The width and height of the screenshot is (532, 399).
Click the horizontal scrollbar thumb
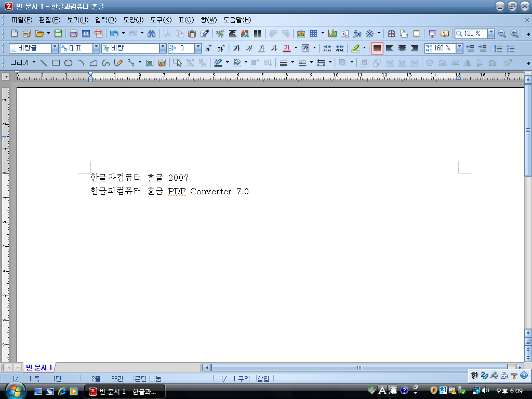coord(359,367)
